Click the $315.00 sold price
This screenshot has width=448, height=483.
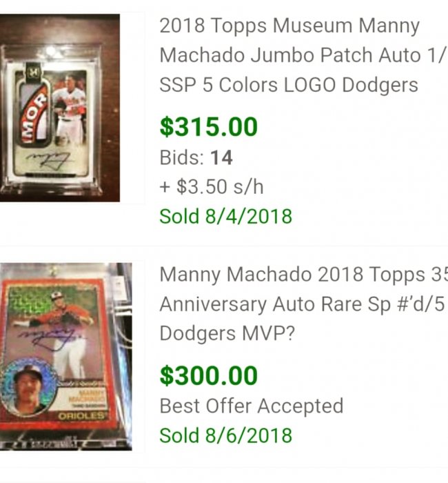click(209, 127)
